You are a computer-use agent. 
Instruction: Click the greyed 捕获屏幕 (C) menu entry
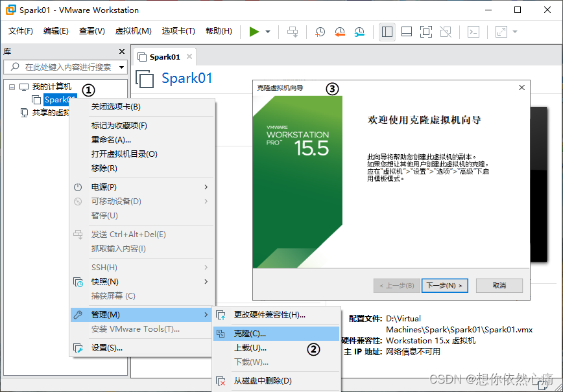click(x=142, y=296)
